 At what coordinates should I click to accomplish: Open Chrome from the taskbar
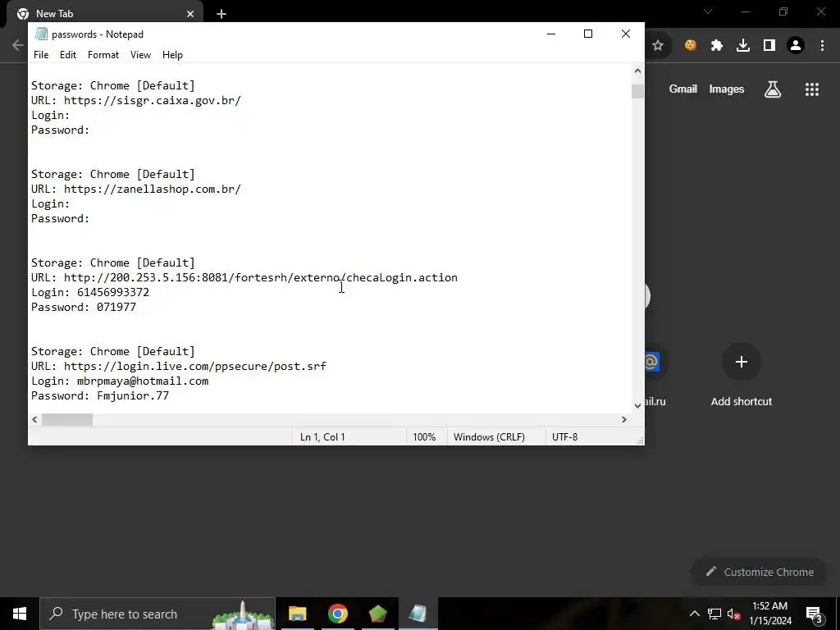click(337, 614)
